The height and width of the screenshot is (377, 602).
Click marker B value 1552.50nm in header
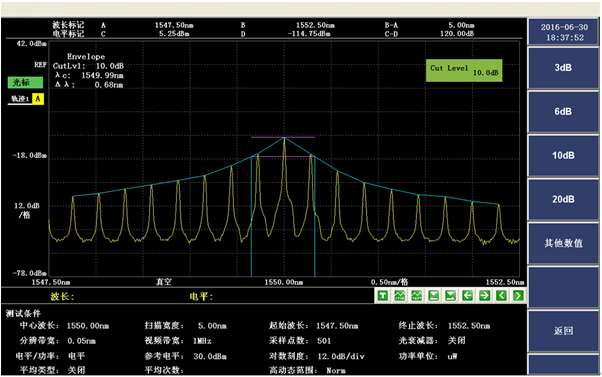[315, 25]
